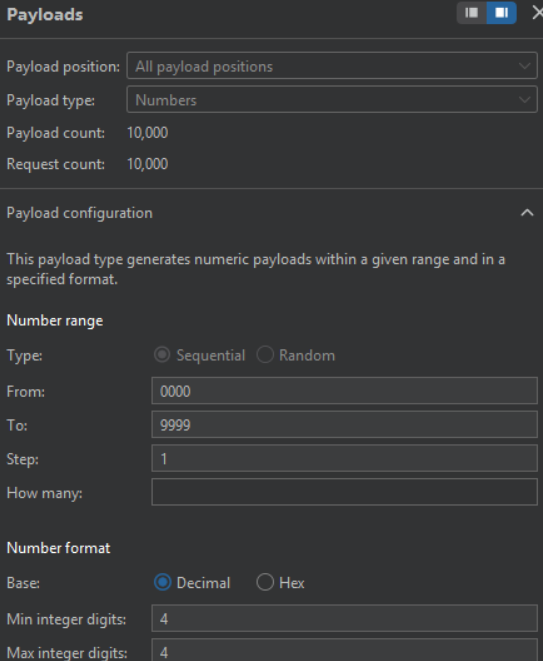
Task: Click the To field containing 9999
Action: point(344,425)
